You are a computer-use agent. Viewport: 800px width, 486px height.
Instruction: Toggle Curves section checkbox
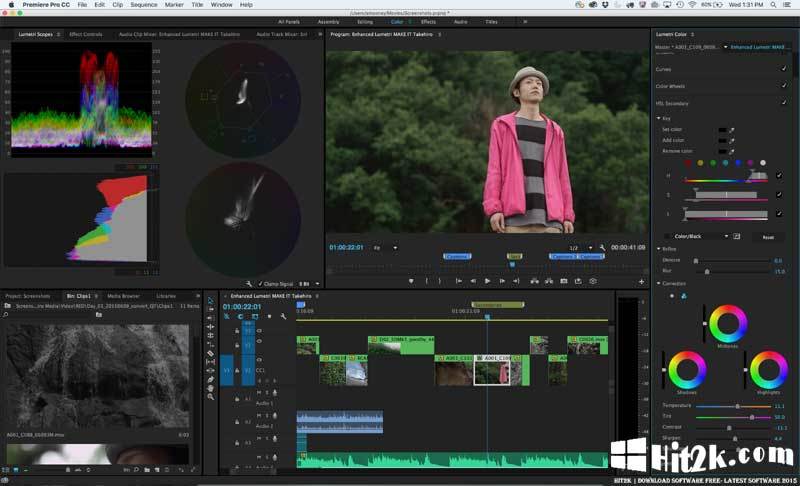tap(784, 69)
